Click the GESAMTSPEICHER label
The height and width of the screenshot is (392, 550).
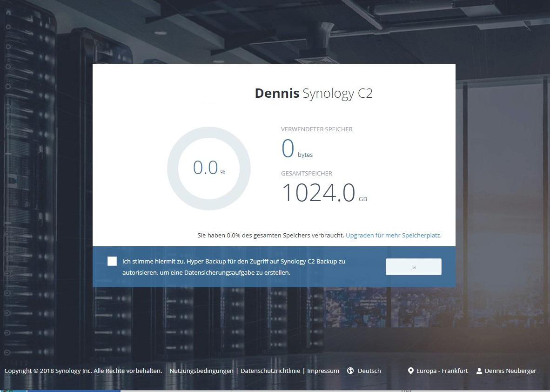click(x=307, y=173)
